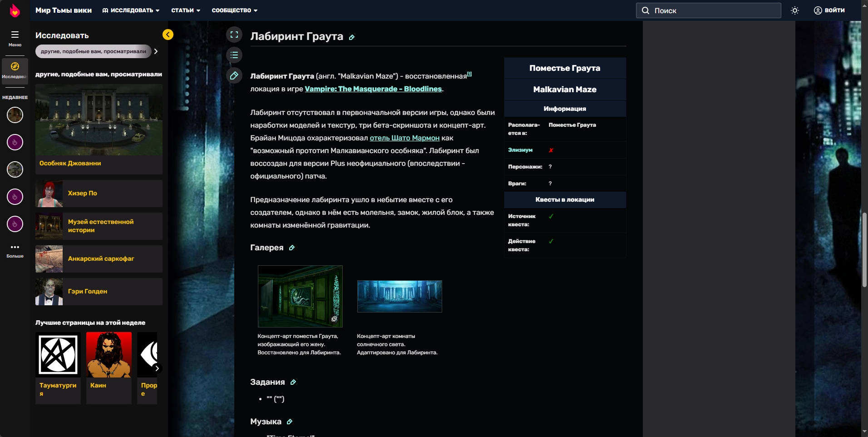868x437 pixels.
Task: Open the Особняк Джованни thumbnail card
Action: 99,129
